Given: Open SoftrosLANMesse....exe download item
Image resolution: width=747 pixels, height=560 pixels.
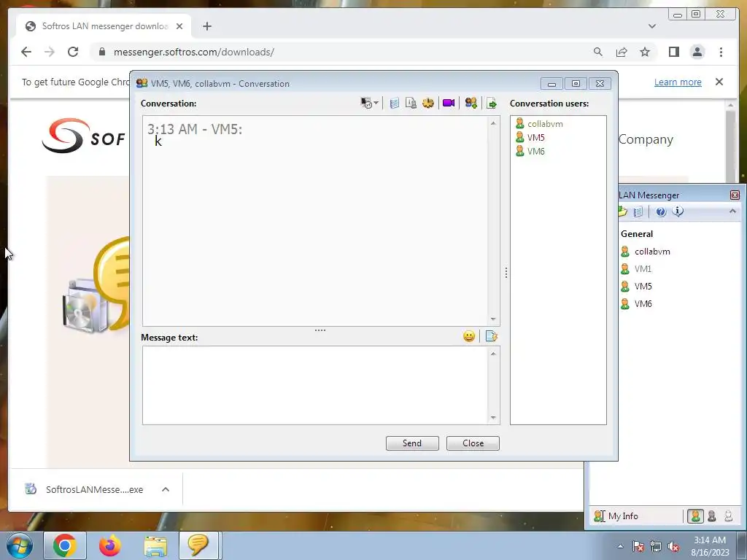Looking at the screenshot, I should [85, 489].
